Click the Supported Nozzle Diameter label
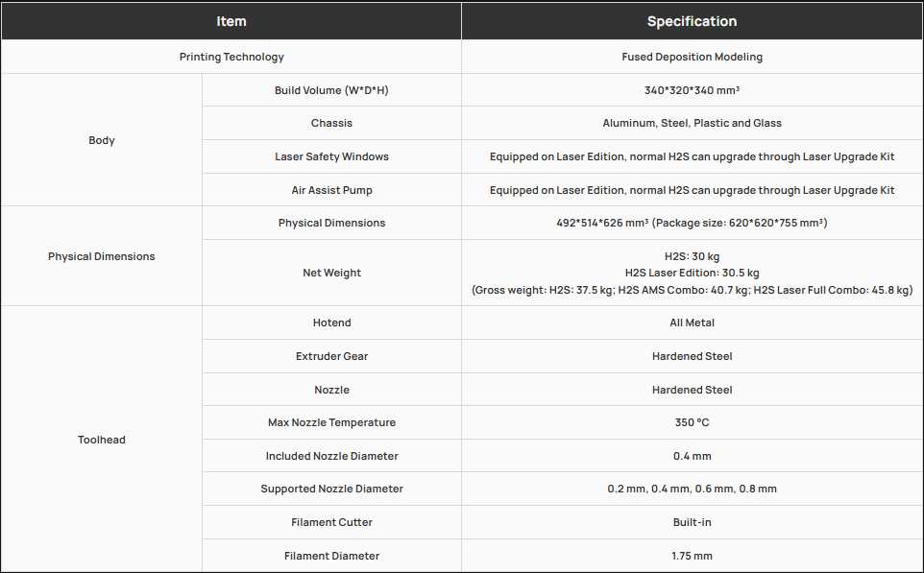Viewport: 924px width, 573px height. (x=331, y=489)
